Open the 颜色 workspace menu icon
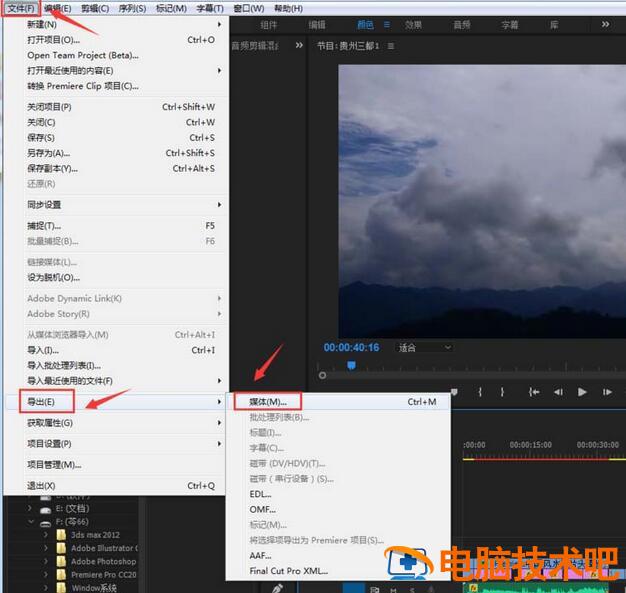 point(387,25)
